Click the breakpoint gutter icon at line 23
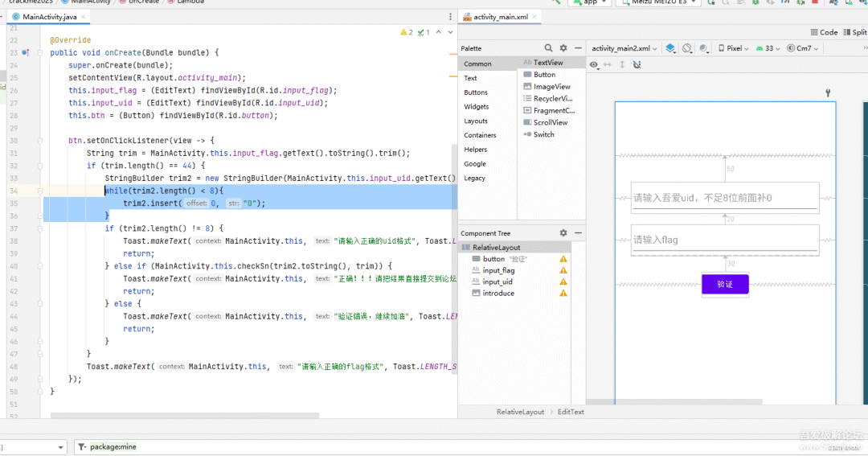This screenshot has width=868, height=456. (26, 52)
